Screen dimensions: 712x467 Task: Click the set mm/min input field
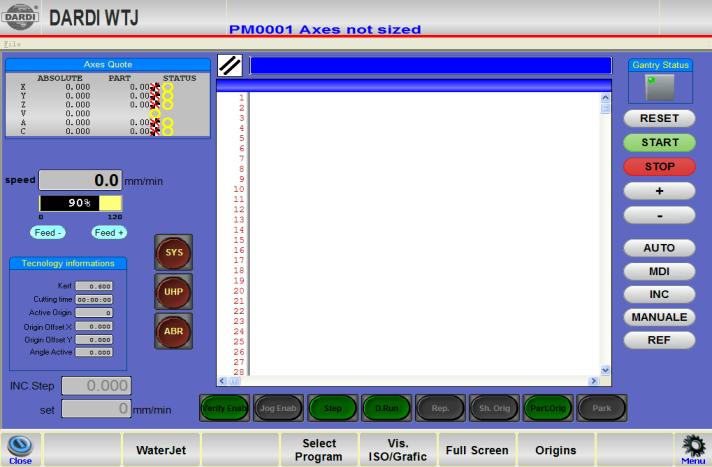click(97, 409)
